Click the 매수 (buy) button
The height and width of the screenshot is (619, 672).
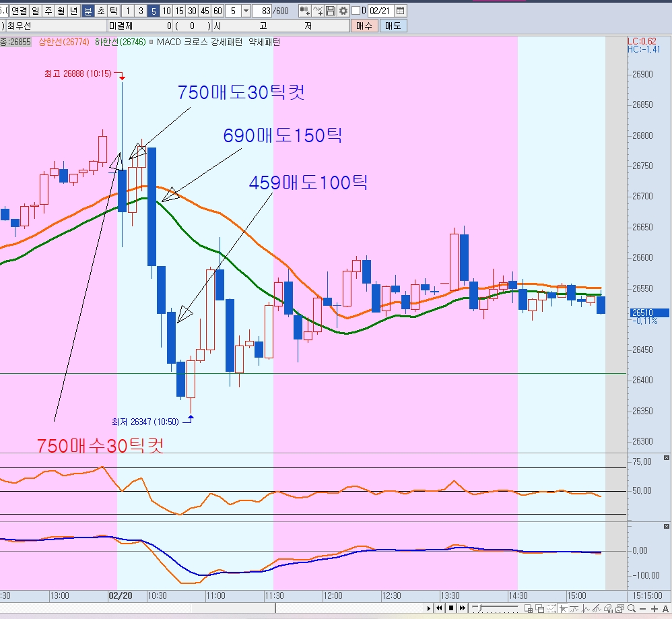click(x=364, y=26)
